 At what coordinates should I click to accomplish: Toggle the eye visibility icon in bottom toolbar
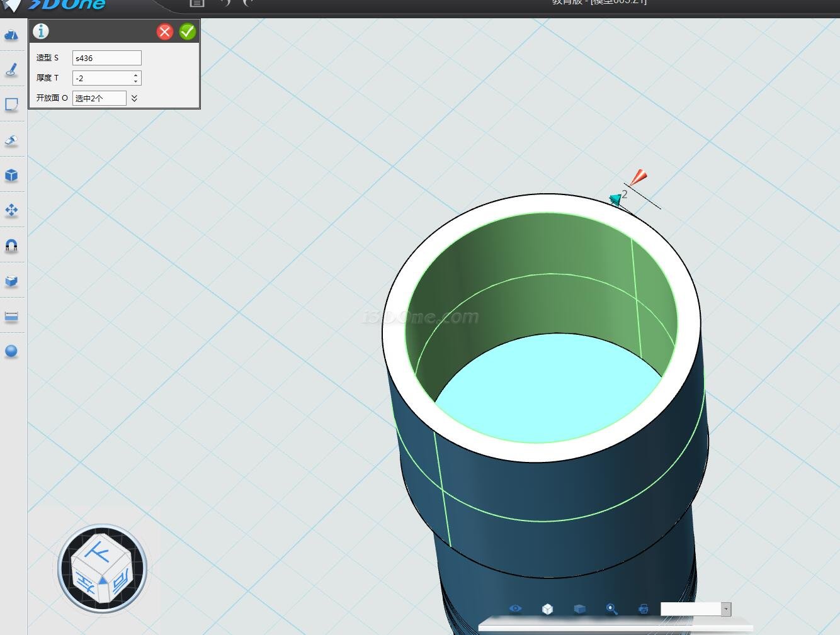tap(516, 609)
